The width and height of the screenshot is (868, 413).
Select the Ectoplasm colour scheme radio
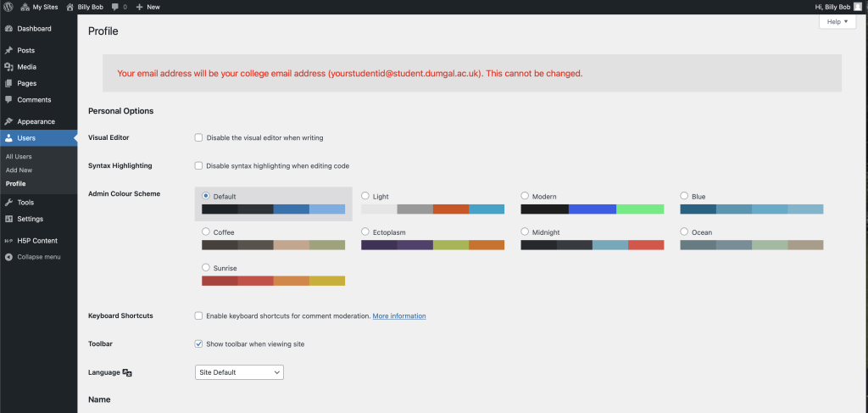pos(365,232)
